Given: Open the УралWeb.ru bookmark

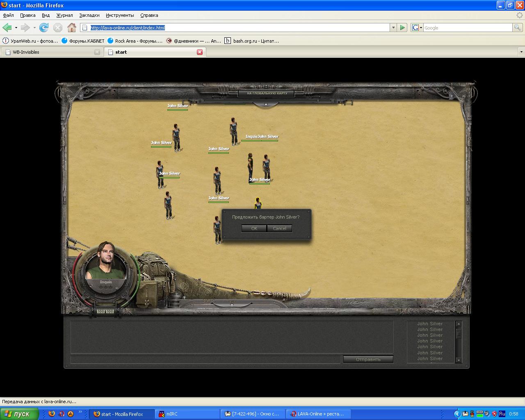Looking at the screenshot, I should pos(30,41).
